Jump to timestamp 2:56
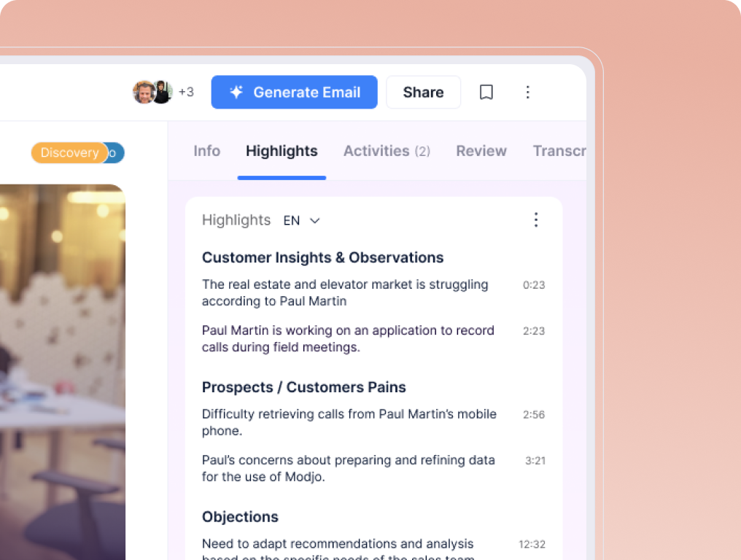The image size is (741, 560). (534, 414)
